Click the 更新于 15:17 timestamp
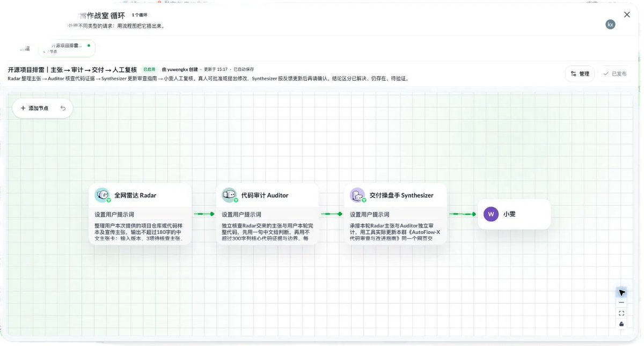644x346 pixels. pyautogui.click(x=216, y=69)
